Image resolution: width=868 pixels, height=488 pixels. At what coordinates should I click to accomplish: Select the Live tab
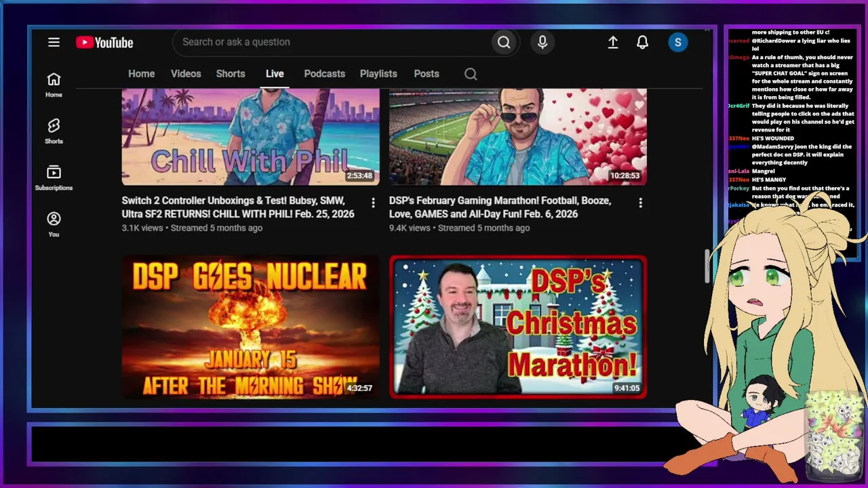pos(275,74)
